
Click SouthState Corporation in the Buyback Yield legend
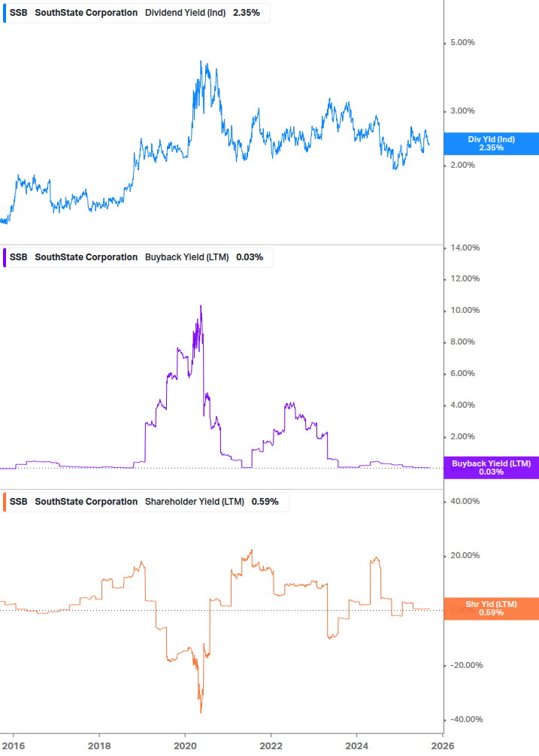pyautogui.click(x=86, y=257)
